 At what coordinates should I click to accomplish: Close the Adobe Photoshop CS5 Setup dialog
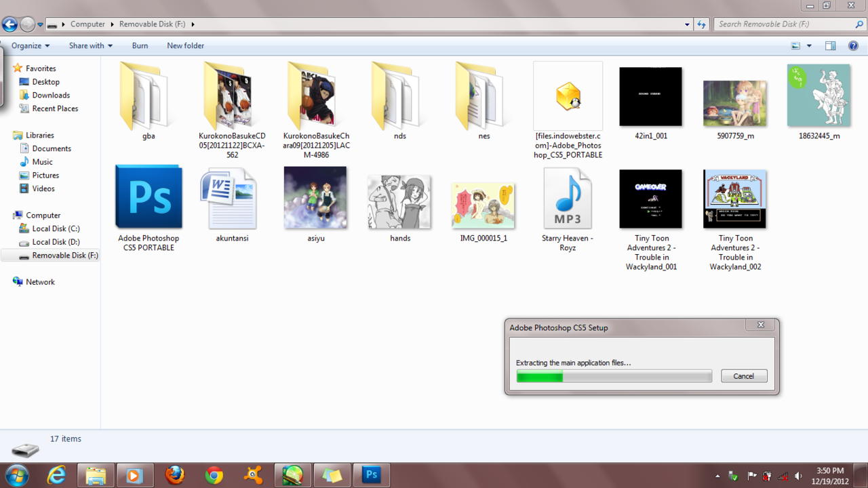pyautogui.click(x=761, y=325)
